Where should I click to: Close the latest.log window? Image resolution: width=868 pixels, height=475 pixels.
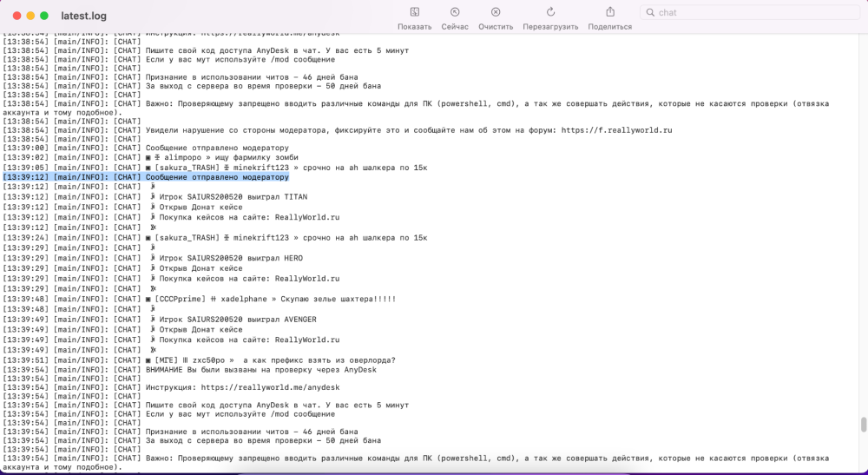(x=16, y=16)
